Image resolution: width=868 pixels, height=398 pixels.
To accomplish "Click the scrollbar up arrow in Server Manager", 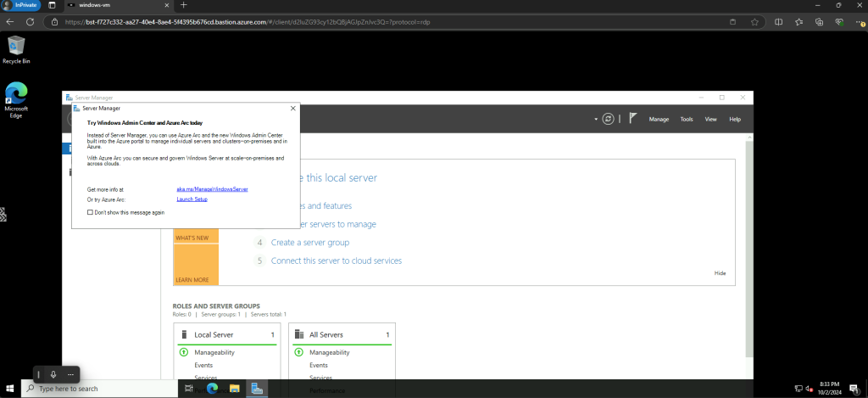I will pyautogui.click(x=749, y=137).
